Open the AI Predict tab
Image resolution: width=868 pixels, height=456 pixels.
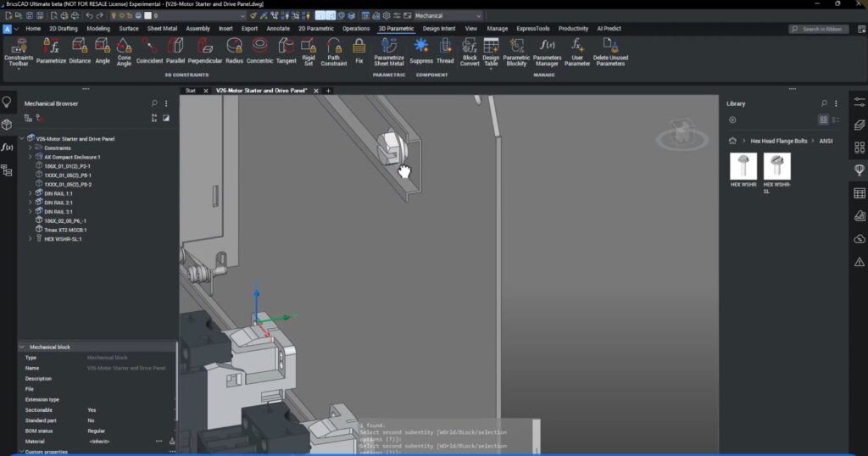coord(609,28)
